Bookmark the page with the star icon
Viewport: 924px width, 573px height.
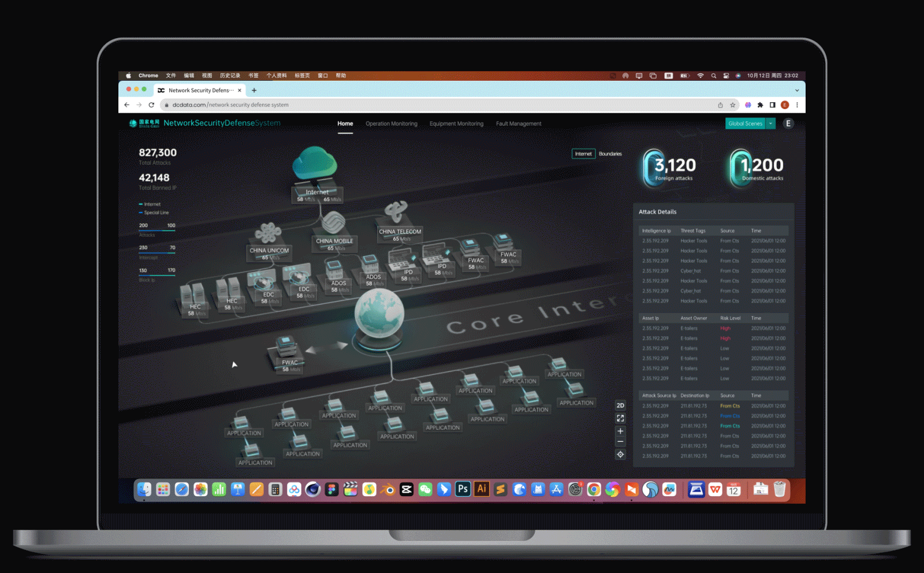tap(733, 105)
